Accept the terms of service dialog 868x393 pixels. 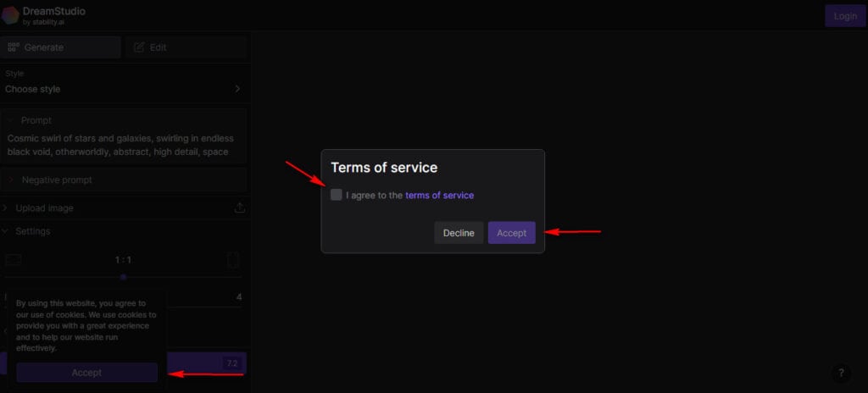click(511, 233)
